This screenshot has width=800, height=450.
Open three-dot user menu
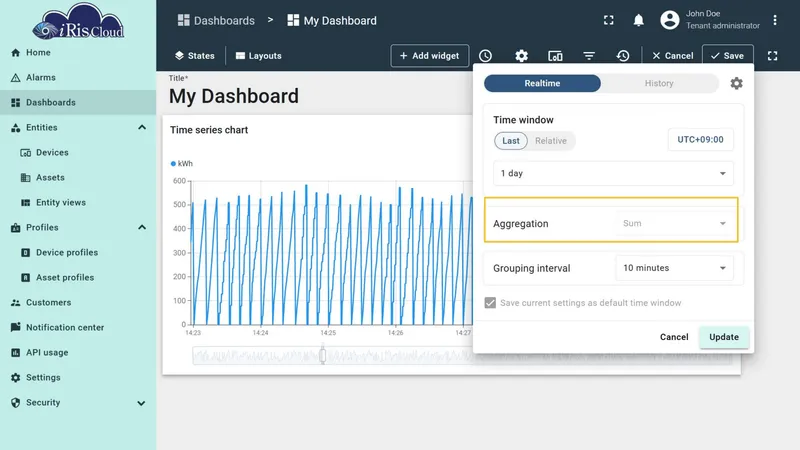[774, 20]
